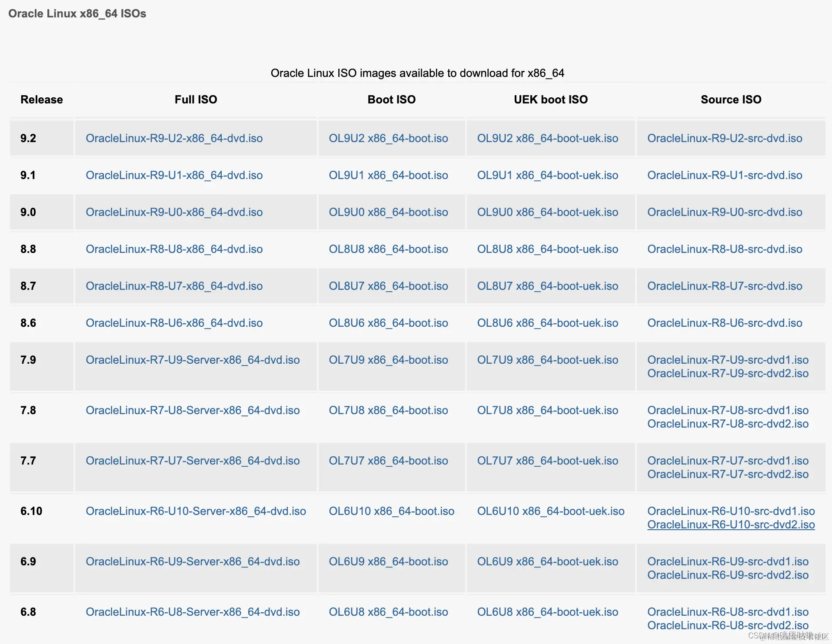832x644 pixels.
Task: Click OL8U6 x86_64-boot.iso link
Action: [388, 323]
